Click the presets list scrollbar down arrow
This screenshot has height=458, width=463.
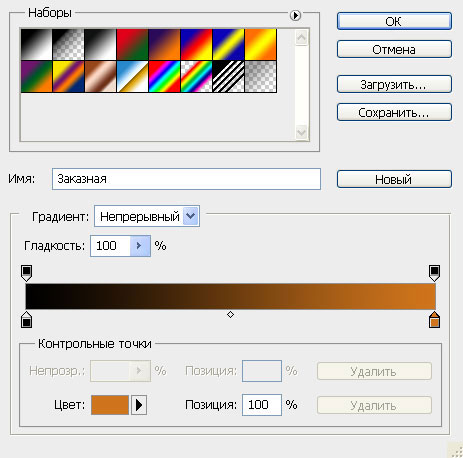(x=301, y=133)
